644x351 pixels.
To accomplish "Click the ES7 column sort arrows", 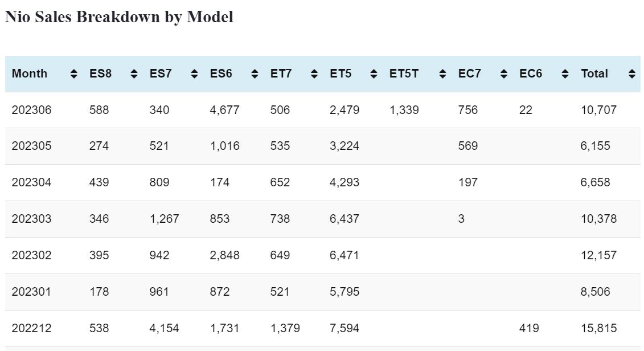I will [195, 74].
